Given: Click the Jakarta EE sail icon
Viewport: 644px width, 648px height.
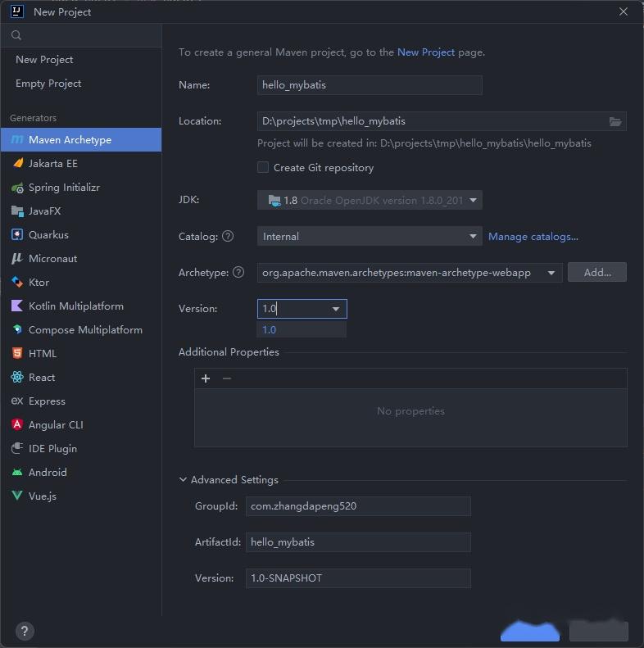Looking at the screenshot, I should coord(17,164).
